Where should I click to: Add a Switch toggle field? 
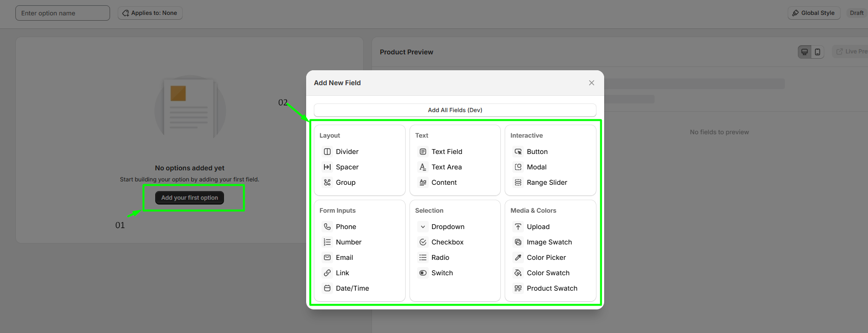442,273
